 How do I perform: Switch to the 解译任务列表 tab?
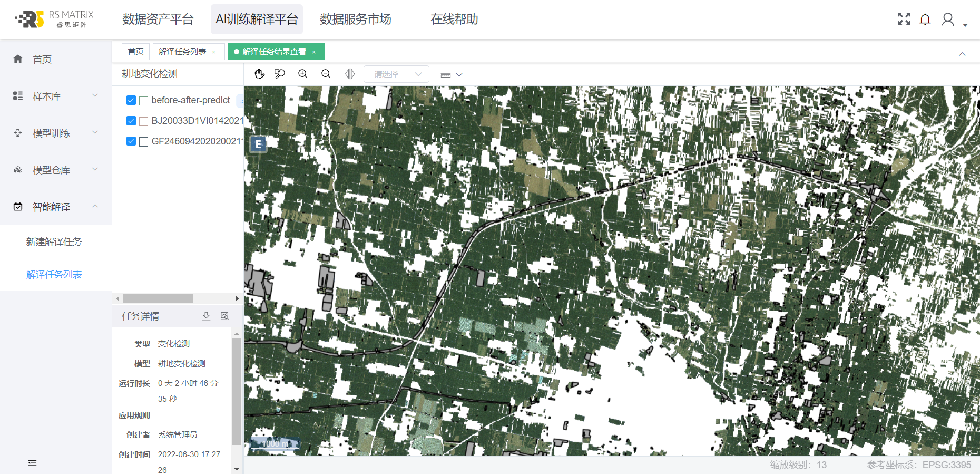tap(182, 52)
